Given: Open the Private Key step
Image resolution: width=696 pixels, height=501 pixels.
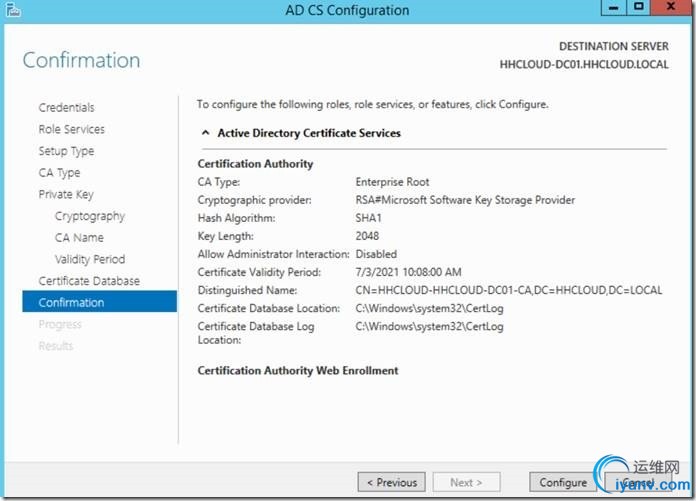Looking at the screenshot, I should 66,195.
